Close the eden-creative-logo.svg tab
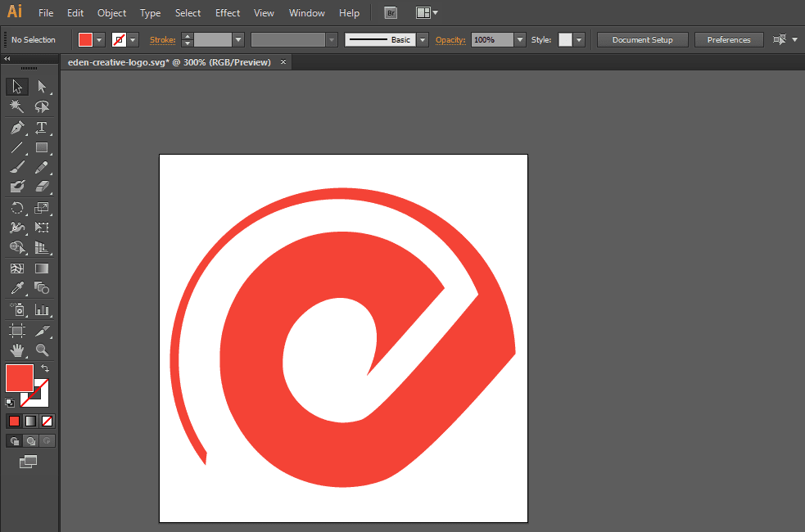Viewport: 805px width, 532px height. [x=283, y=61]
